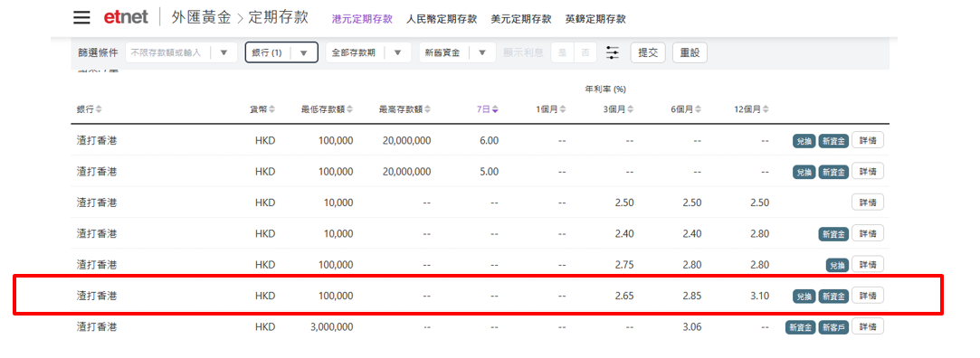The height and width of the screenshot is (358, 980).
Task: Sort by 最低存款額 column arrows
Action: click(x=350, y=109)
